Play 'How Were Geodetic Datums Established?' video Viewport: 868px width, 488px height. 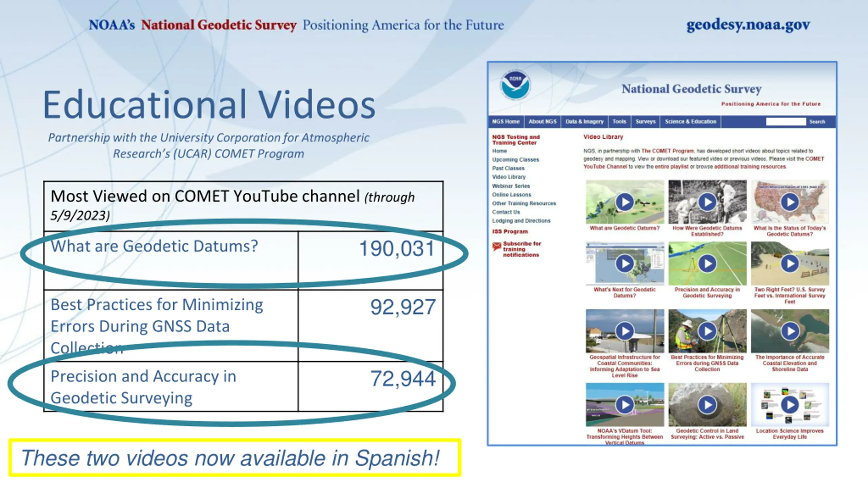707,202
